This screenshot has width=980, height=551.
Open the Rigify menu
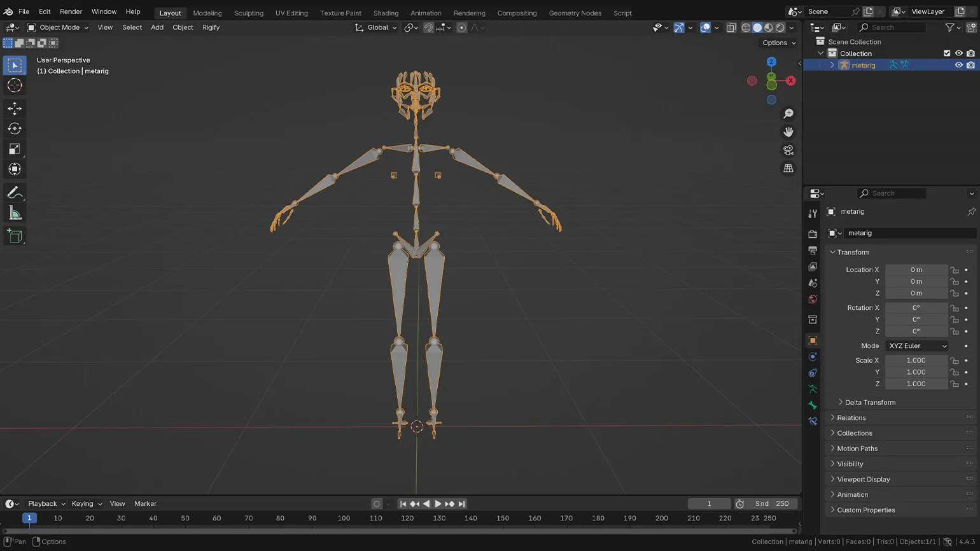pyautogui.click(x=211, y=27)
